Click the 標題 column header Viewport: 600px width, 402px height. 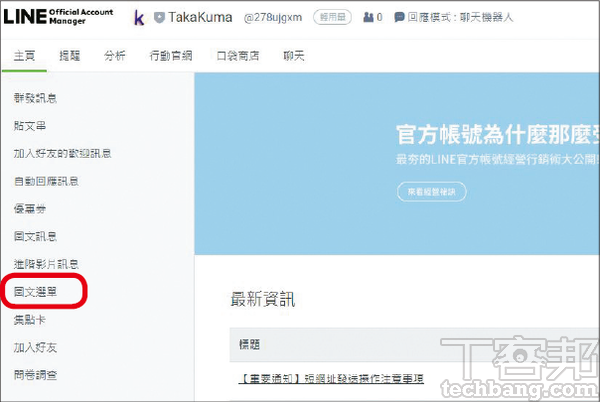coord(249,345)
